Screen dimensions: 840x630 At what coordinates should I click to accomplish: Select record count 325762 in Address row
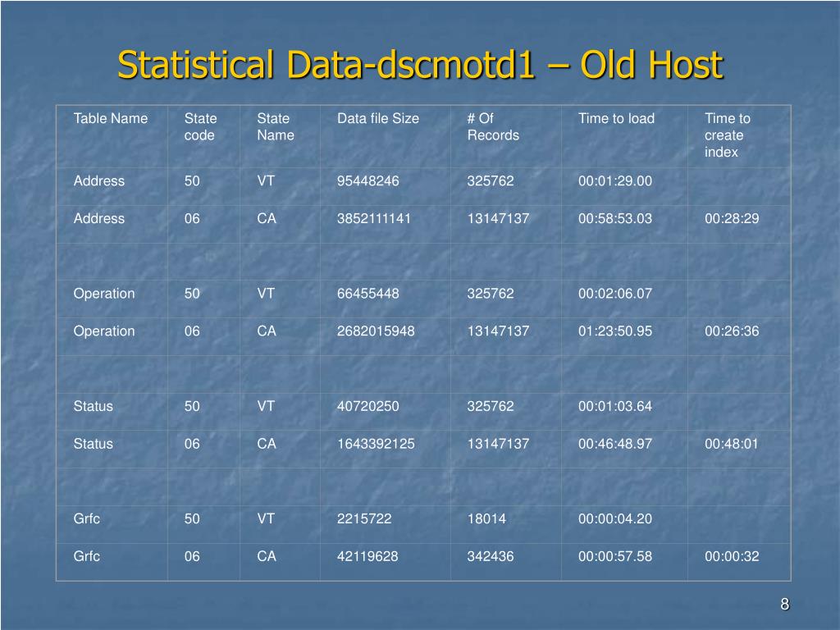point(491,181)
